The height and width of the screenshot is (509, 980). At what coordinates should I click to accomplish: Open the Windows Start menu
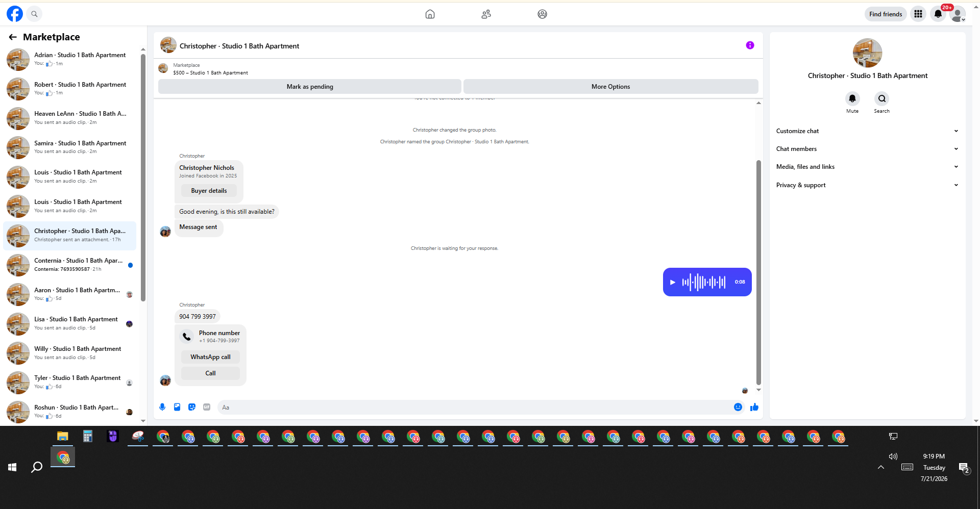coord(12,467)
